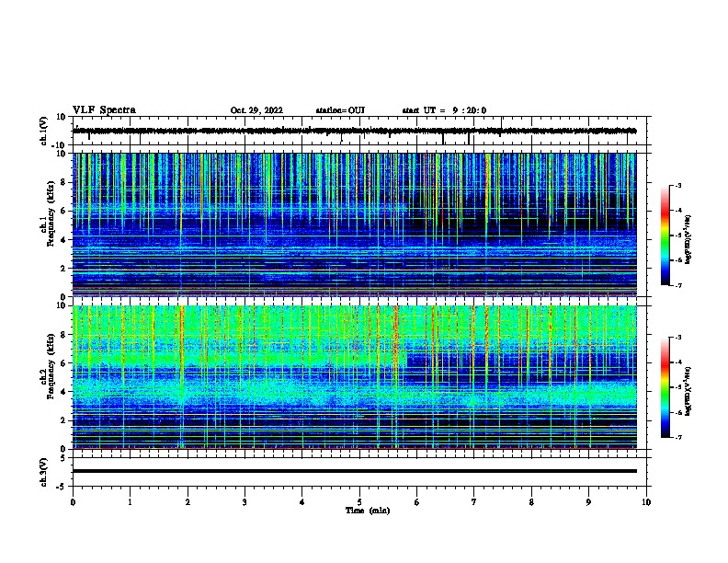Click the 2 kHz tick on ch.1 spectrogram
This screenshot has height=563, width=728.
pyautogui.click(x=63, y=269)
